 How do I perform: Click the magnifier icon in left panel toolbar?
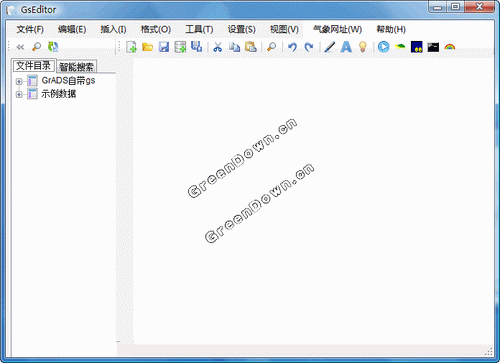point(36,47)
